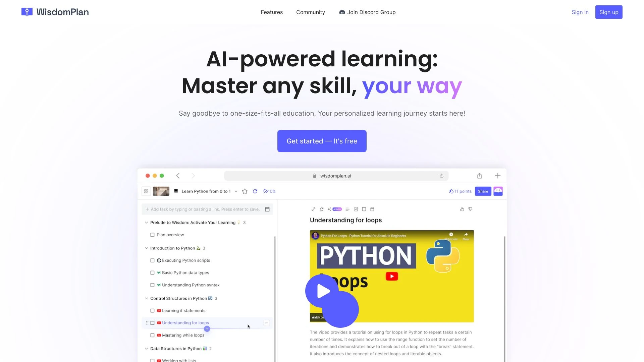The image size is (644, 362).
Task: Select Community navigation link
Action: pyautogui.click(x=311, y=12)
